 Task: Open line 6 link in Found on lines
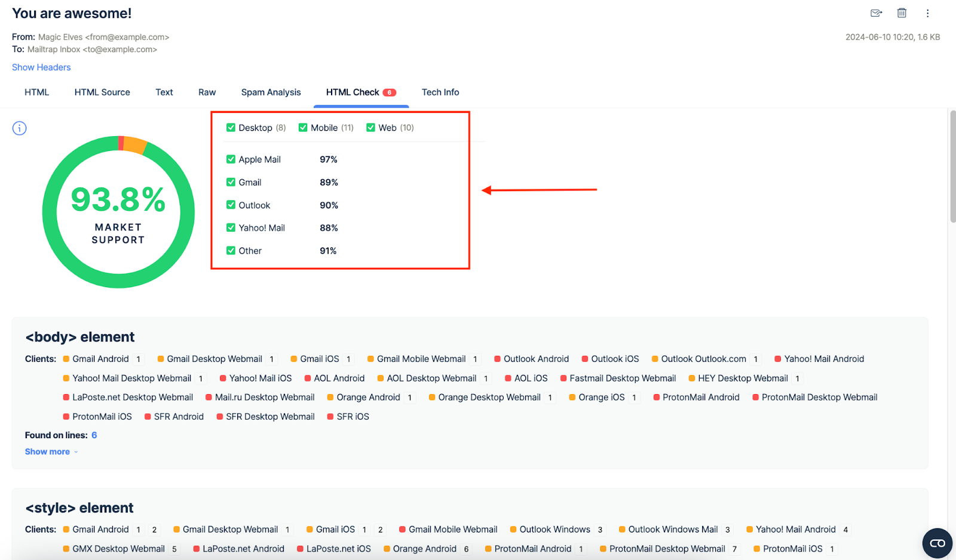click(x=94, y=435)
